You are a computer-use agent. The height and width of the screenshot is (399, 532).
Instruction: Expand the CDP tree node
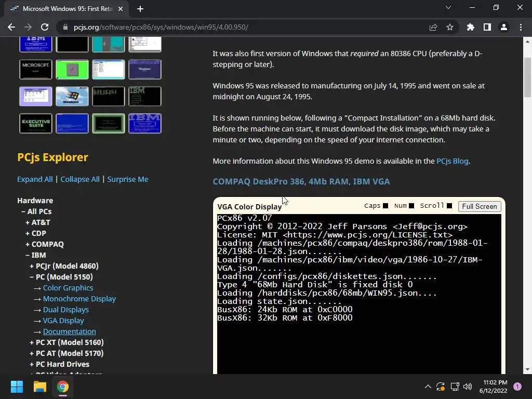click(x=36, y=233)
